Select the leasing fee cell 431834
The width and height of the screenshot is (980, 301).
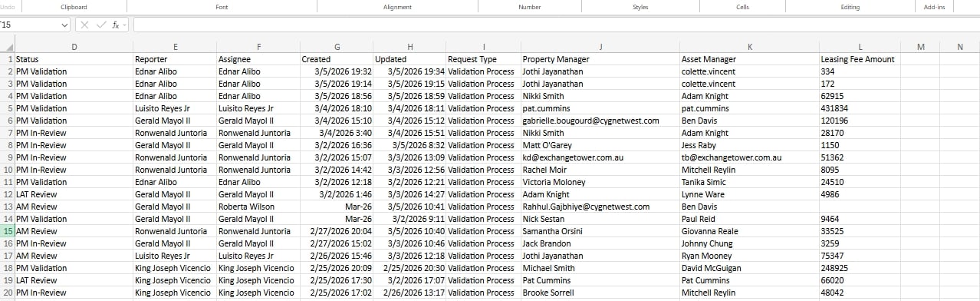point(860,108)
